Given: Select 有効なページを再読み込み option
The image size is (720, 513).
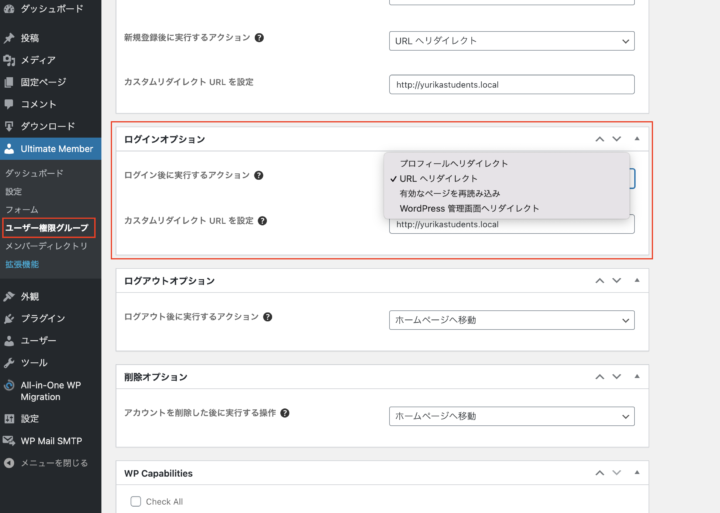Looking at the screenshot, I should 506,193.
